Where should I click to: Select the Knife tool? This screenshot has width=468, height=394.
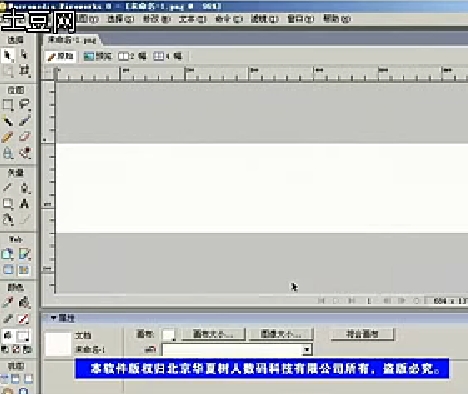pyautogui.click(x=24, y=219)
